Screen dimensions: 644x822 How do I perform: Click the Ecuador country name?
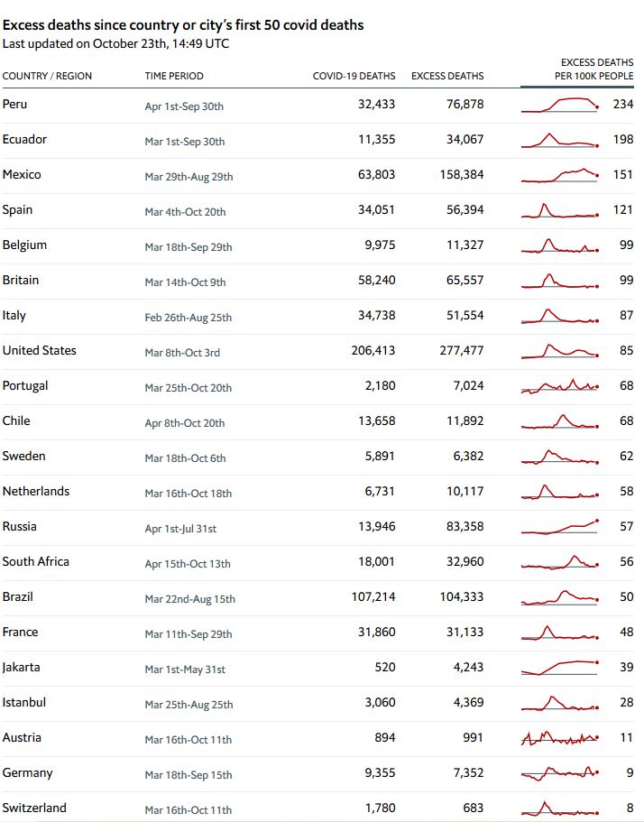[24, 139]
